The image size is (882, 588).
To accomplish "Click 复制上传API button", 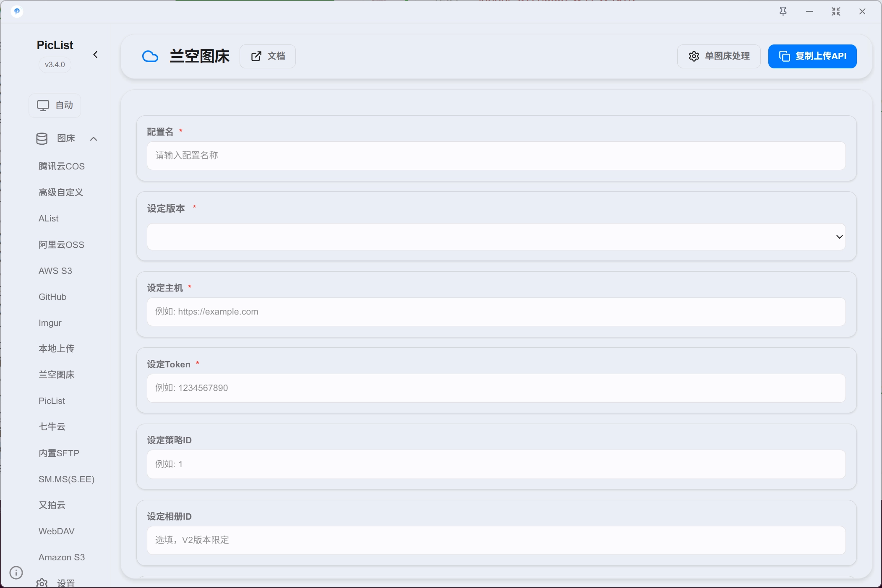I will pyautogui.click(x=812, y=56).
